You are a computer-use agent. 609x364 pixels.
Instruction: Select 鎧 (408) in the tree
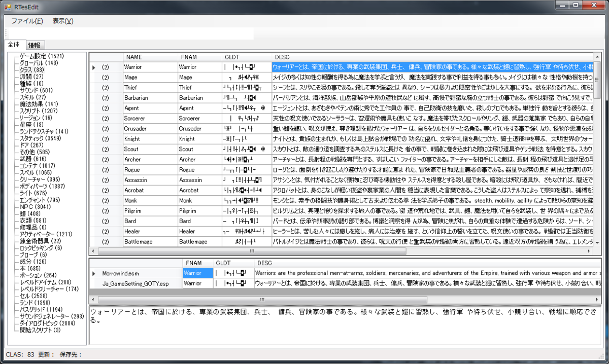pos(30,213)
